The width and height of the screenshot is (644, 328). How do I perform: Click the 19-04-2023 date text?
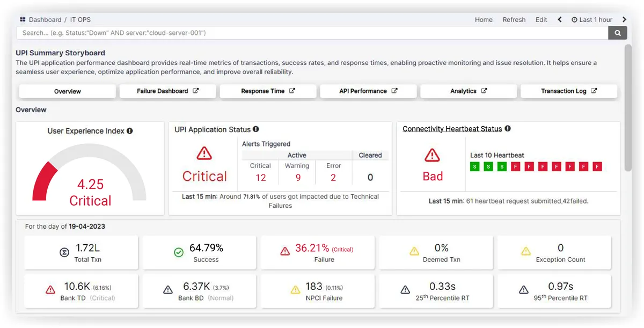[x=87, y=227]
